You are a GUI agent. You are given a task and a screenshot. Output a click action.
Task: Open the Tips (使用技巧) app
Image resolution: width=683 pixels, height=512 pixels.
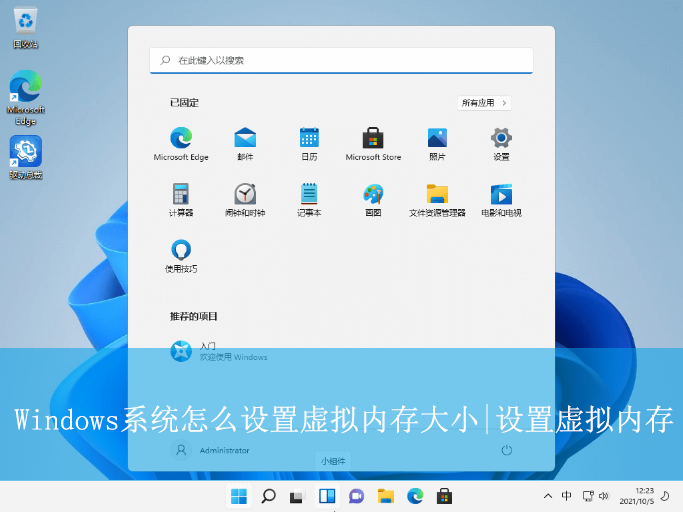181,256
